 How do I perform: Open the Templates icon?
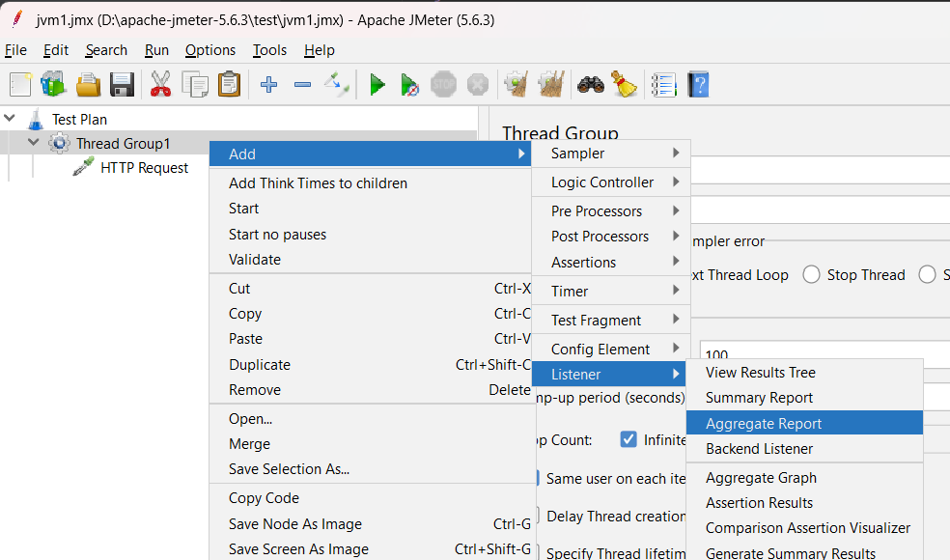[x=53, y=85]
